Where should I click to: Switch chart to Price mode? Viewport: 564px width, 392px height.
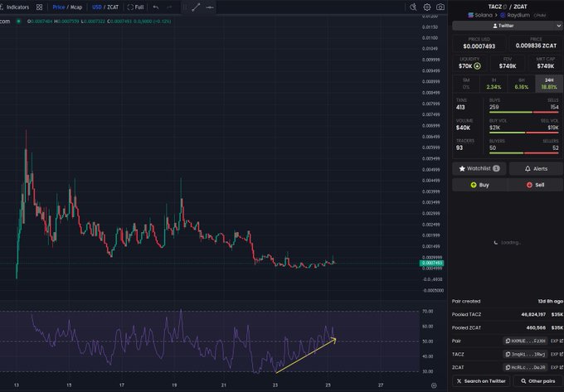click(x=59, y=7)
